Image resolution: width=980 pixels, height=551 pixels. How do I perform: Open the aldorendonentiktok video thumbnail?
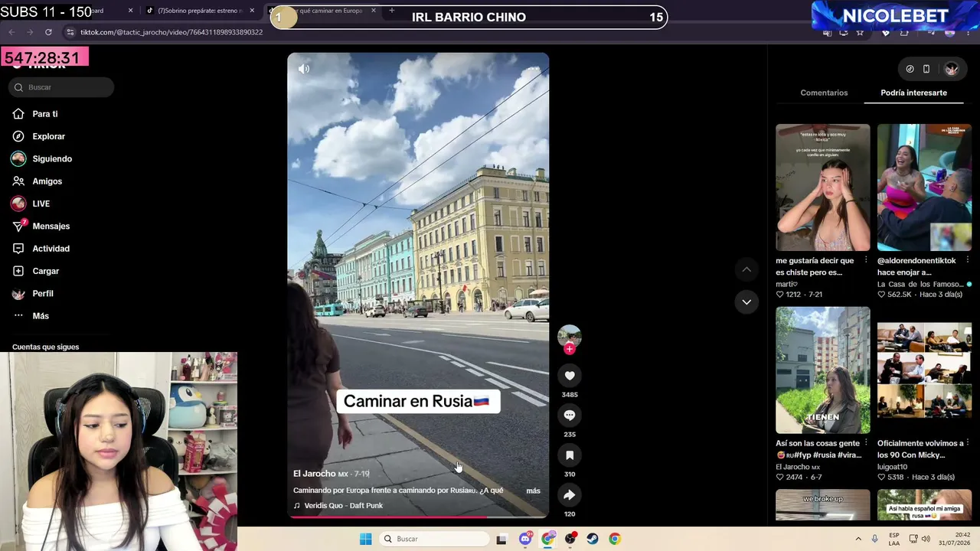click(x=924, y=187)
